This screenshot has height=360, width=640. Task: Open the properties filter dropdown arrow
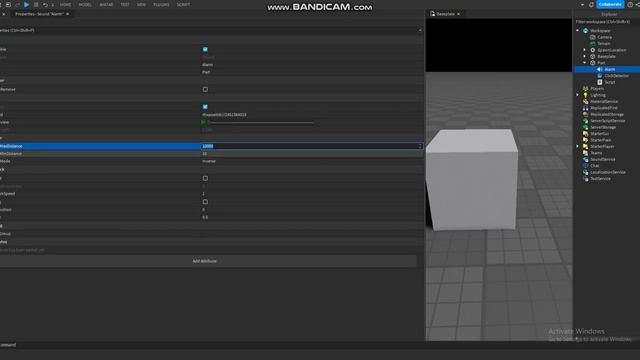click(x=420, y=30)
